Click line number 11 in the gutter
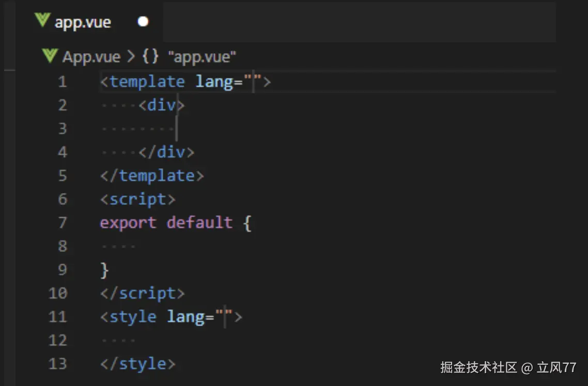Screen dimensions: 588x386 (x=58, y=317)
